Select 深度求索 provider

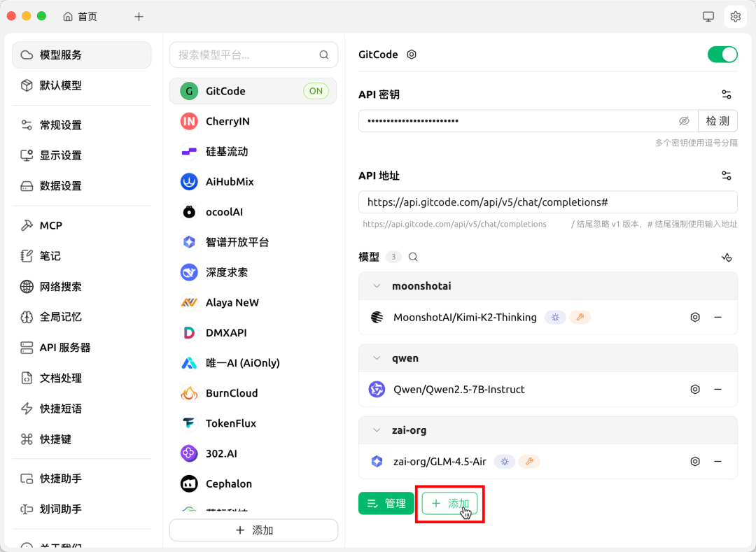253,273
